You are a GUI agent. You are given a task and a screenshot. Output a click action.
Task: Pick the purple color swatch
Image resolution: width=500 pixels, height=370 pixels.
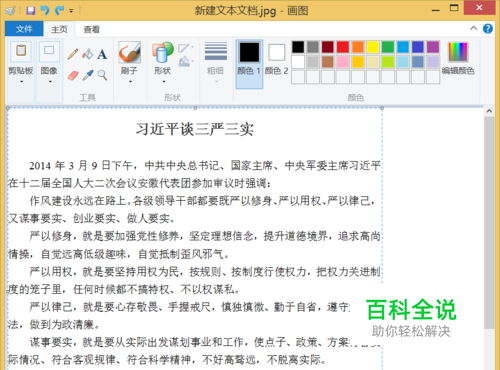coord(433,47)
